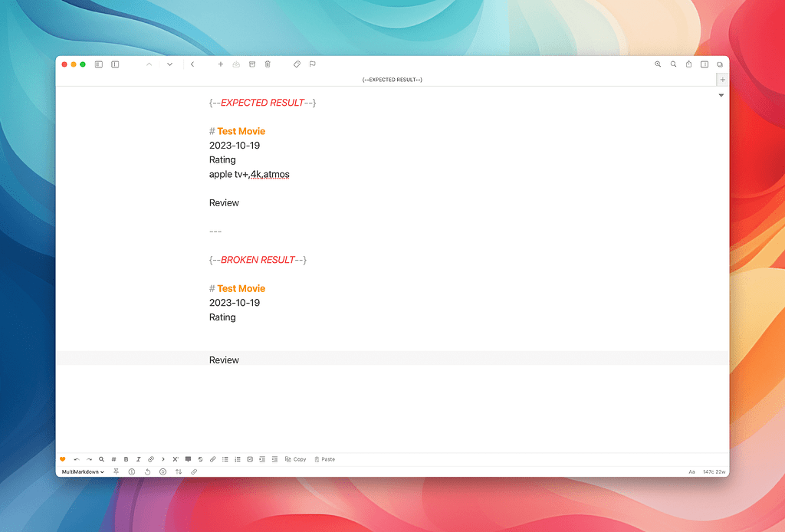Archive the current draft

(252, 64)
